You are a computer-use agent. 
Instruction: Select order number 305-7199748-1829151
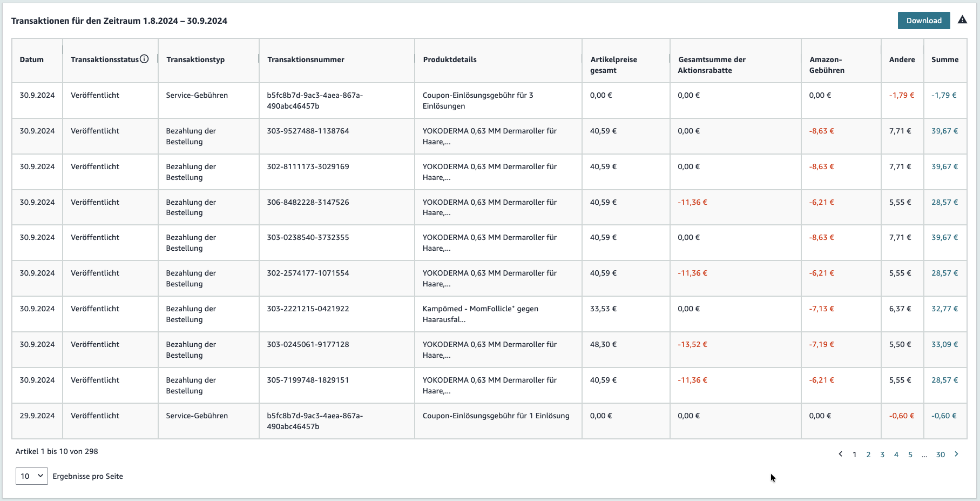(308, 380)
